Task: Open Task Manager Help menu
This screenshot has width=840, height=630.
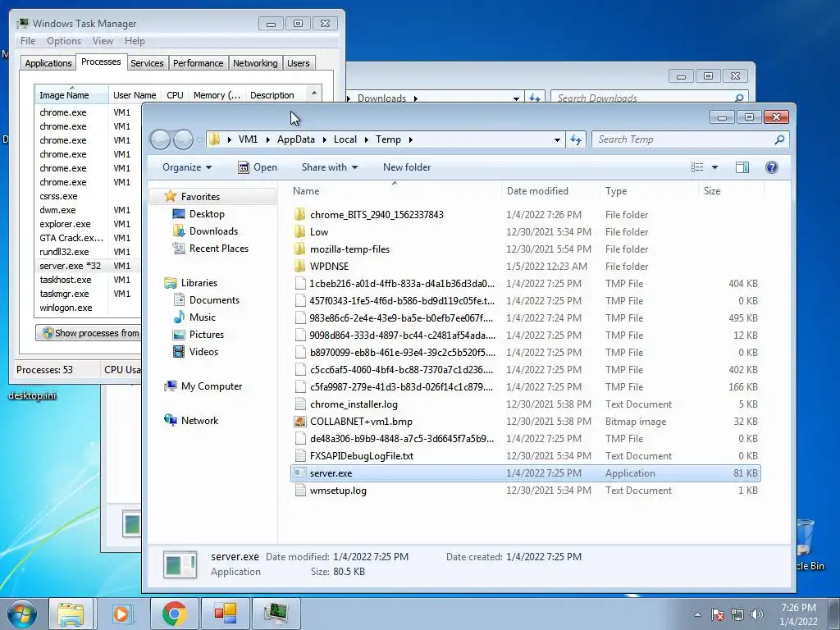Action: point(135,41)
